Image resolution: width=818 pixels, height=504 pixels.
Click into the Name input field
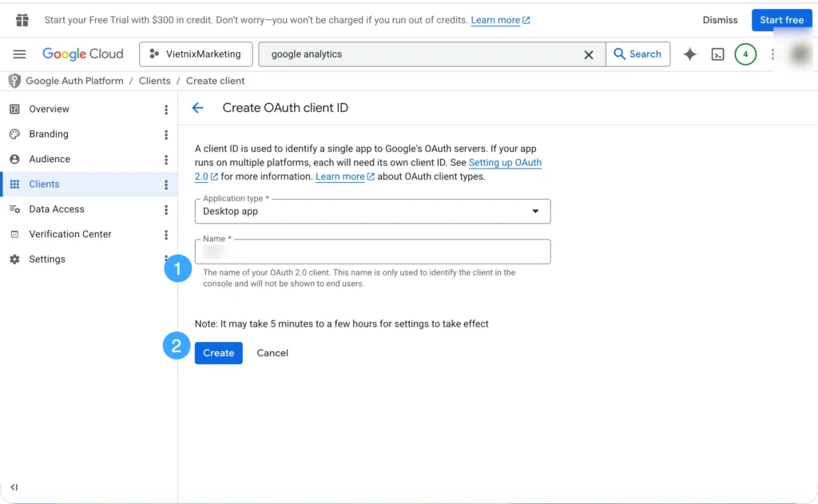pyautogui.click(x=372, y=252)
